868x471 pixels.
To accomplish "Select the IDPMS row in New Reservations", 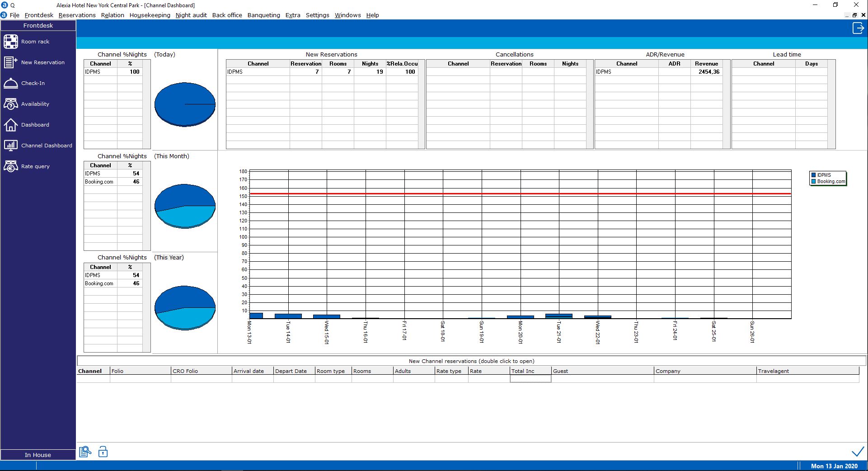I will 322,72.
